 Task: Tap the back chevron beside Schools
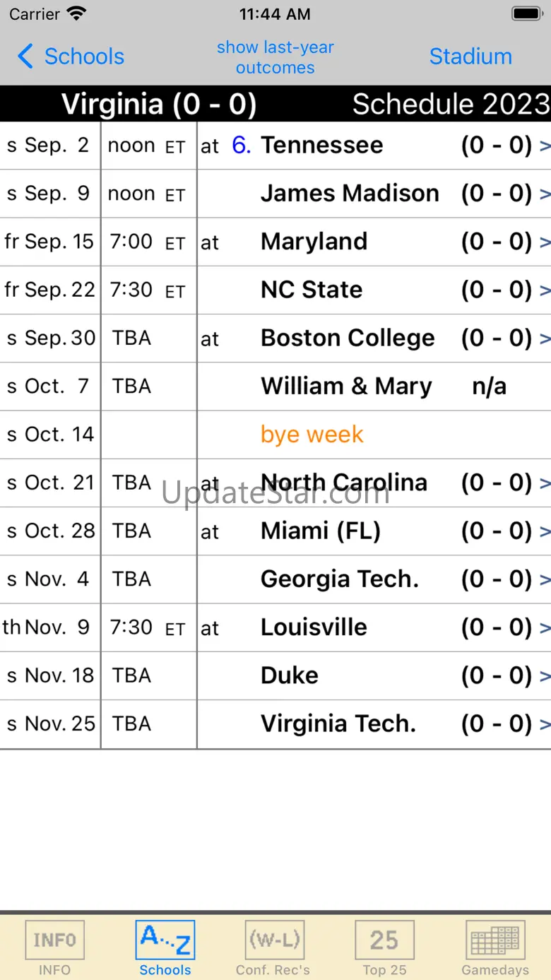point(25,56)
